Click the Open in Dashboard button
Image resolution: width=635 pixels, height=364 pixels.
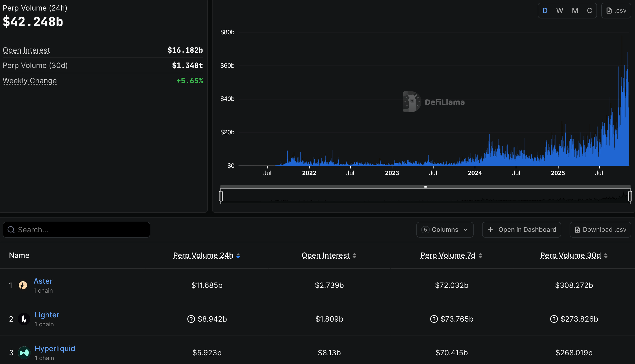coord(521,229)
